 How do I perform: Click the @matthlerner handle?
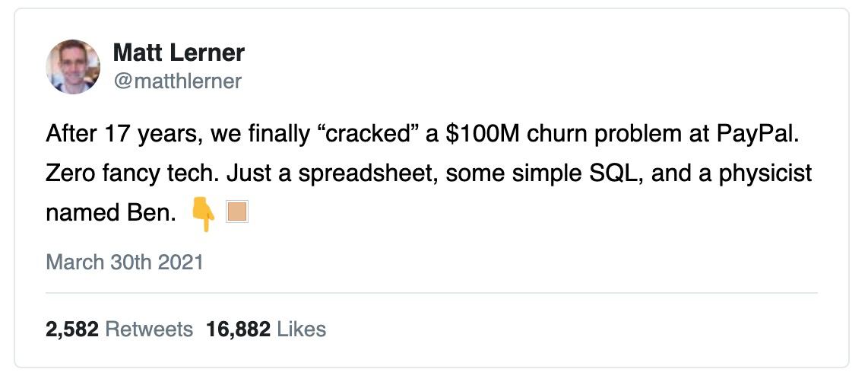coord(177,81)
